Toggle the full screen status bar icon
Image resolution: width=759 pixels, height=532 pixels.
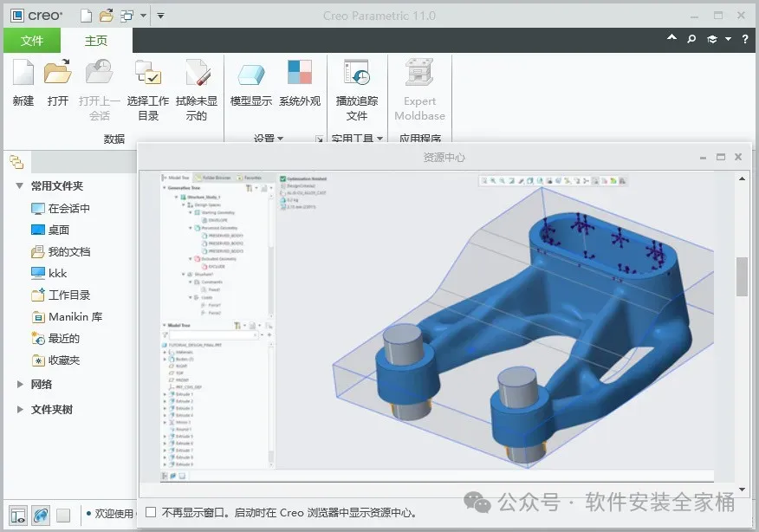pyautogui.click(x=63, y=516)
